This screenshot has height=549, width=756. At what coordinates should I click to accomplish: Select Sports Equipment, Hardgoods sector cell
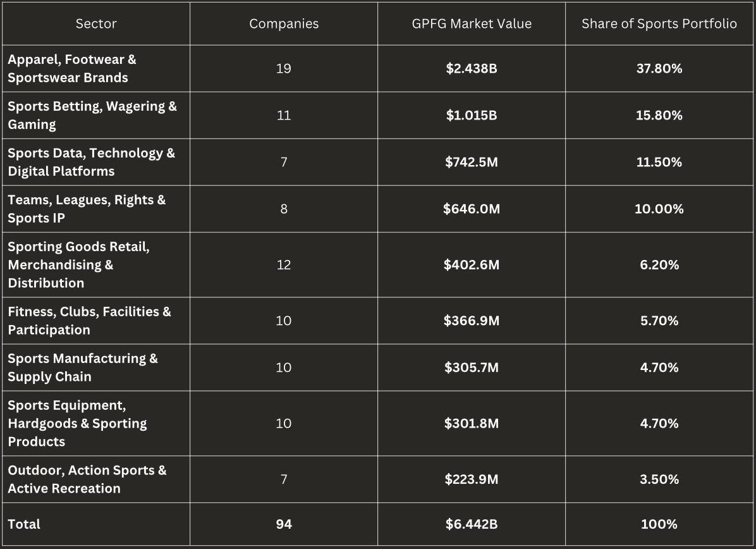click(x=96, y=423)
